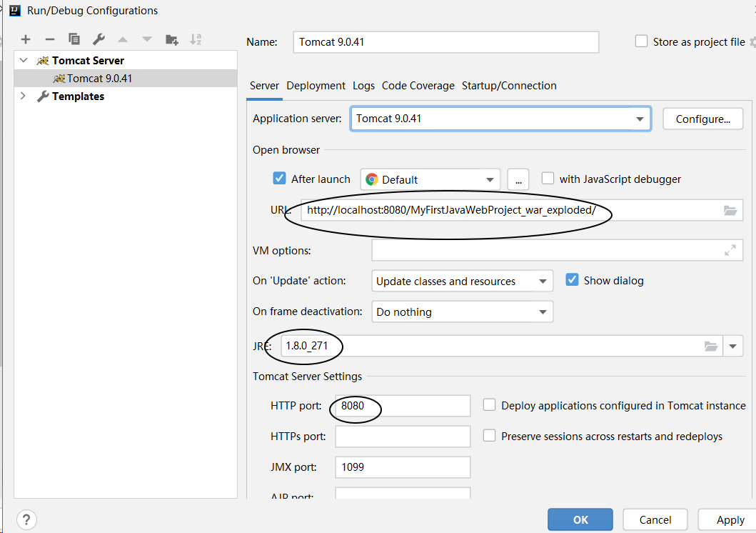This screenshot has height=533, width=756.
Task: Open the Application server dropdown
Action: click(x=500, y=119)
